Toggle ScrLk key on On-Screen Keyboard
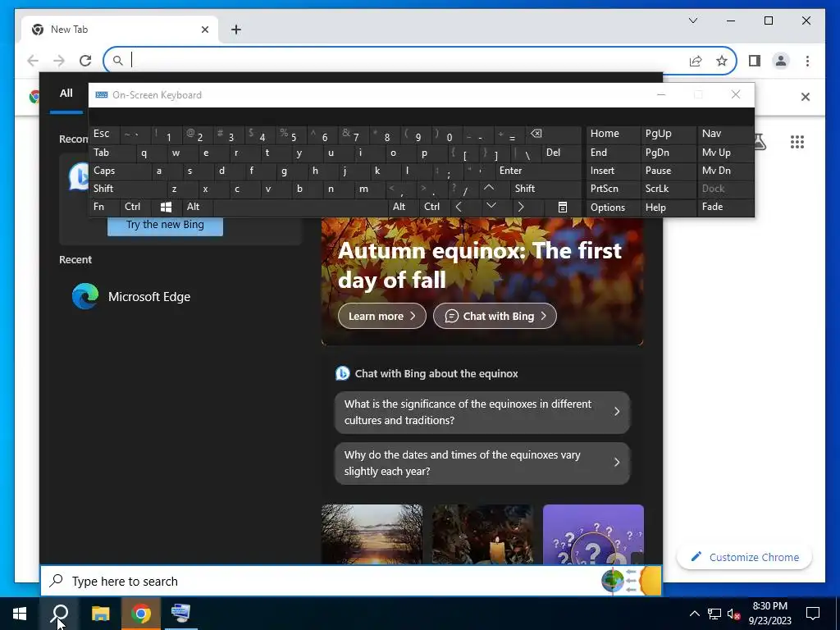 pyautogui.click(x=667, y=189)
